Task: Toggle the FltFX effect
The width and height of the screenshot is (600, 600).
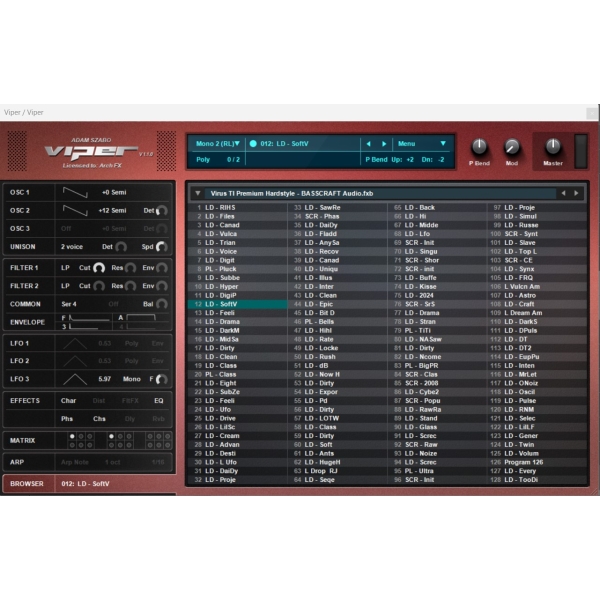Action: pyautogui.click(x=130, y=401)
